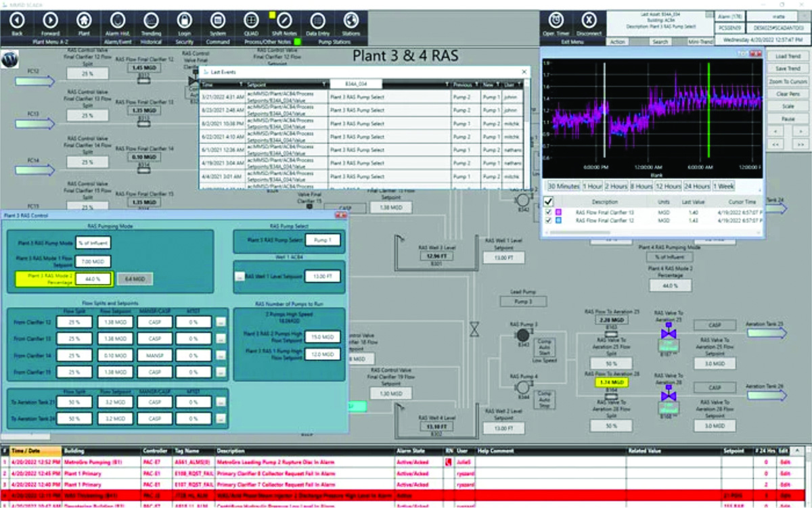Image resolution: width=812 pixels, height=508 pixels.
Task: Click the Last Events window scrollbar
Action: click(526, 133)
